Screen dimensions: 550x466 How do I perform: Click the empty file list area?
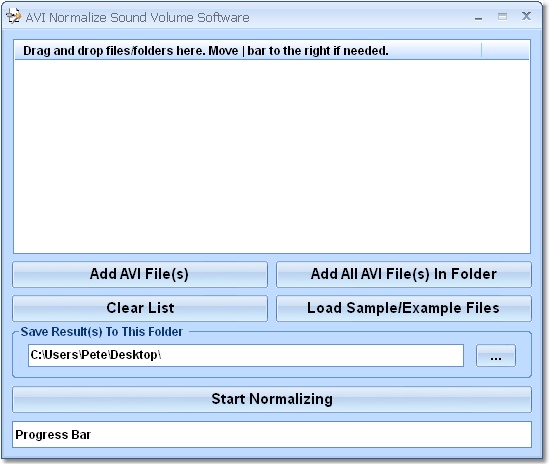[272, 156]
